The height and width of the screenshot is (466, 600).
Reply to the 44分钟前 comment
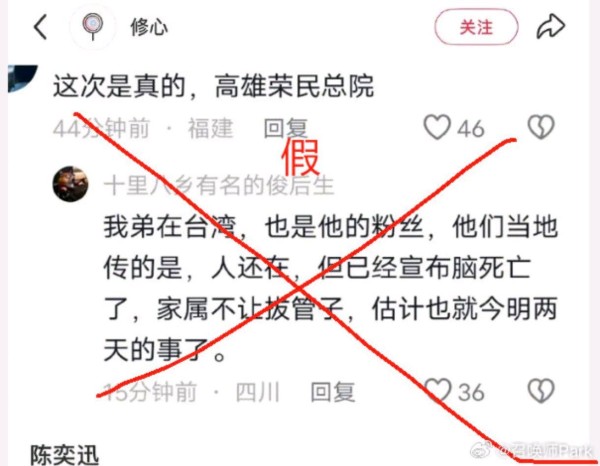[x=286, y=128]
